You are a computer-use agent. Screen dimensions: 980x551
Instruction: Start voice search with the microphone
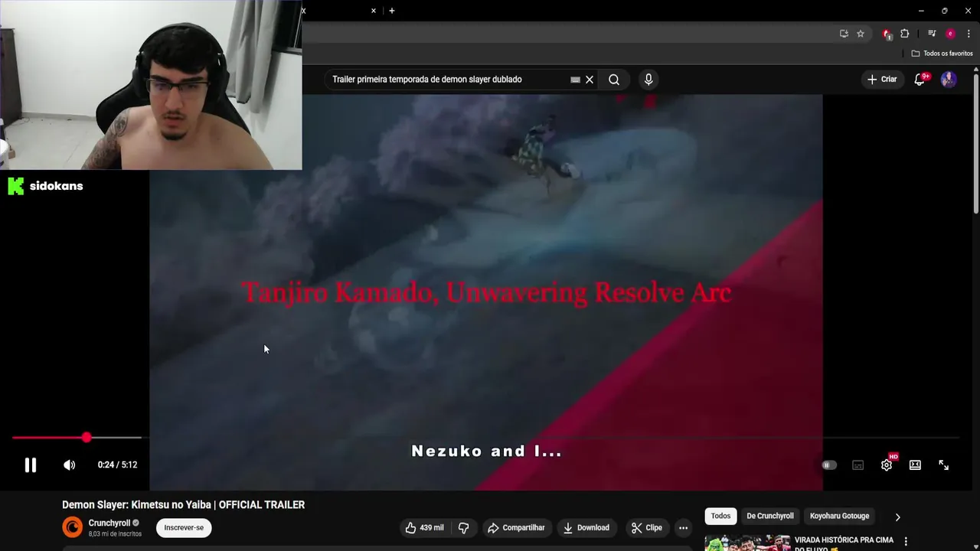(648, 80)
